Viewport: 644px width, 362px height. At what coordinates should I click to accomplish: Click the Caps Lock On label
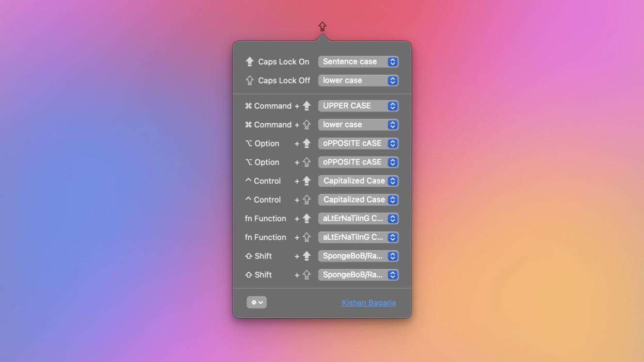tap(283, 62)
